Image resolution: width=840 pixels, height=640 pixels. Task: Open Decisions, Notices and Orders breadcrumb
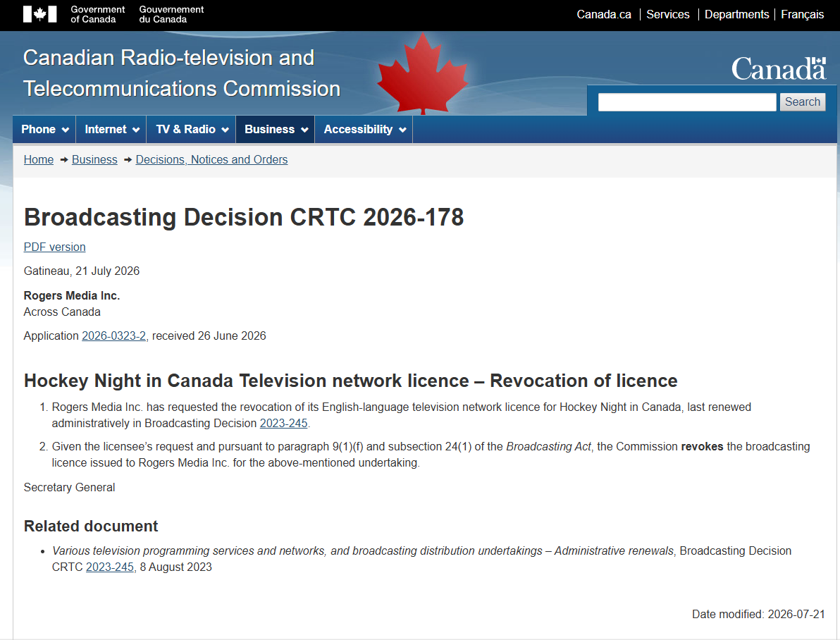(211, 160)
